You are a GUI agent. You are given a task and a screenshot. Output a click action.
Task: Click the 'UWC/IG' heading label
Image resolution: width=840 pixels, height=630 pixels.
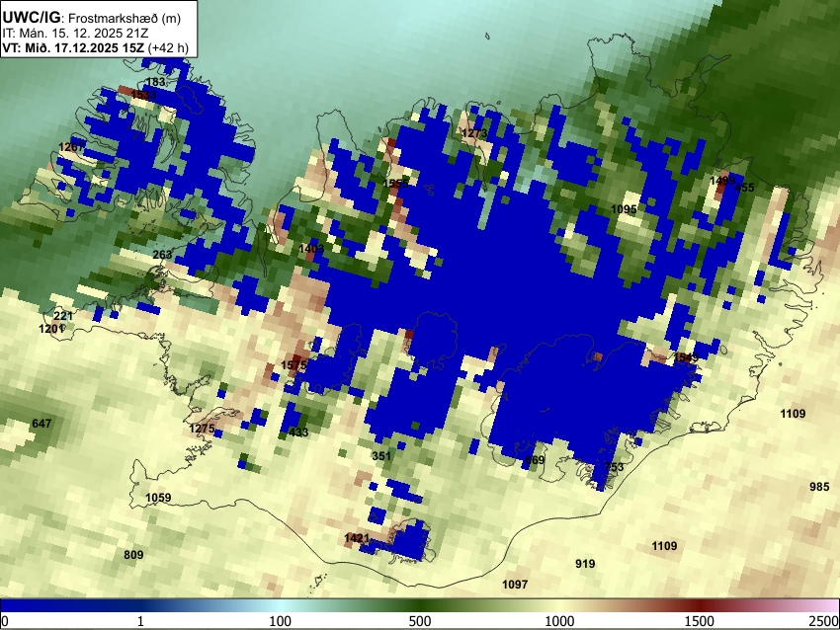31,17
